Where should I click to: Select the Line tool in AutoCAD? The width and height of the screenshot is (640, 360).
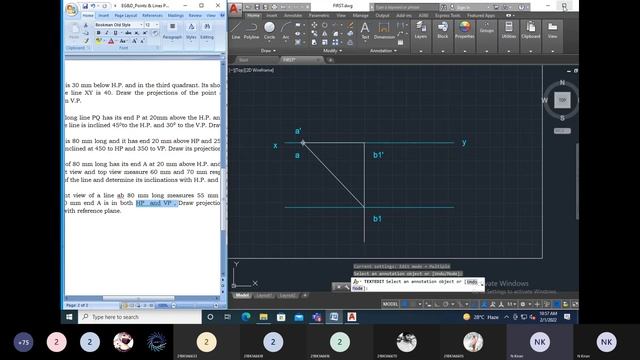[x=236, y=31]
